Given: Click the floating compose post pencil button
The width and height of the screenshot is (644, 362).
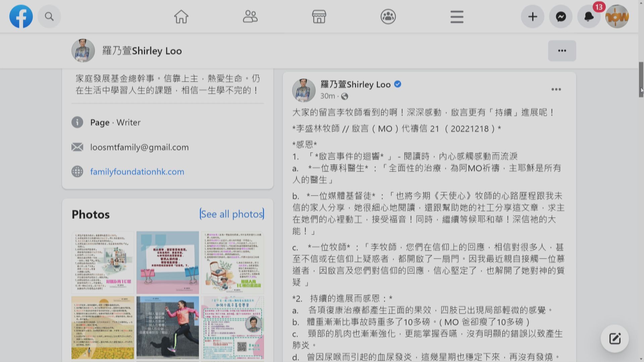Looking at the screenshot, I should pos(614,339).
